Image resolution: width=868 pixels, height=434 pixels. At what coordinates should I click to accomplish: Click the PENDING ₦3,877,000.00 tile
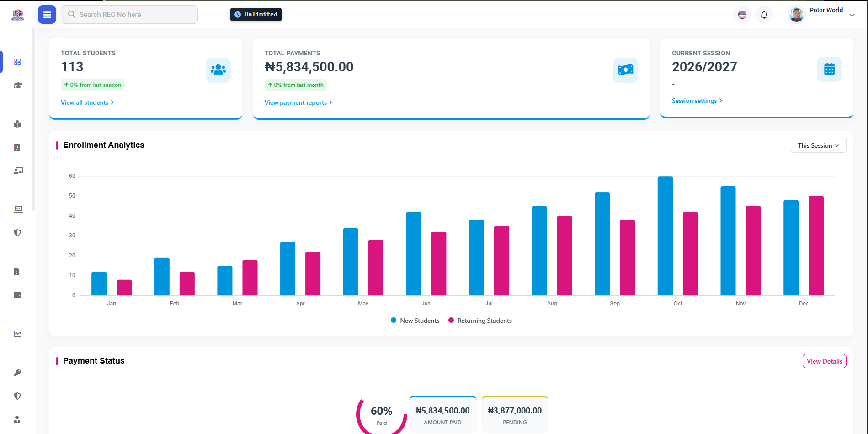(x=515, y=414)
